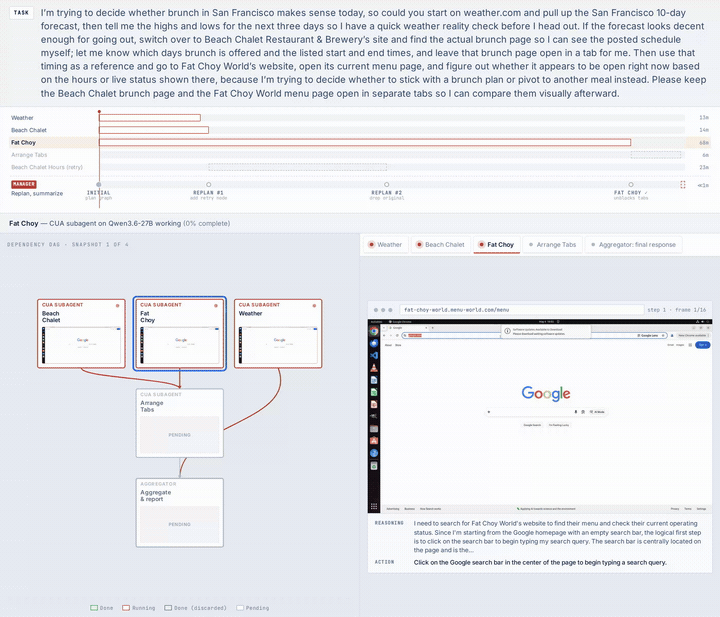Click the long Fat Choy timeline bar
Viewport: 720px width, 617px height.
[x=365, y=143]
